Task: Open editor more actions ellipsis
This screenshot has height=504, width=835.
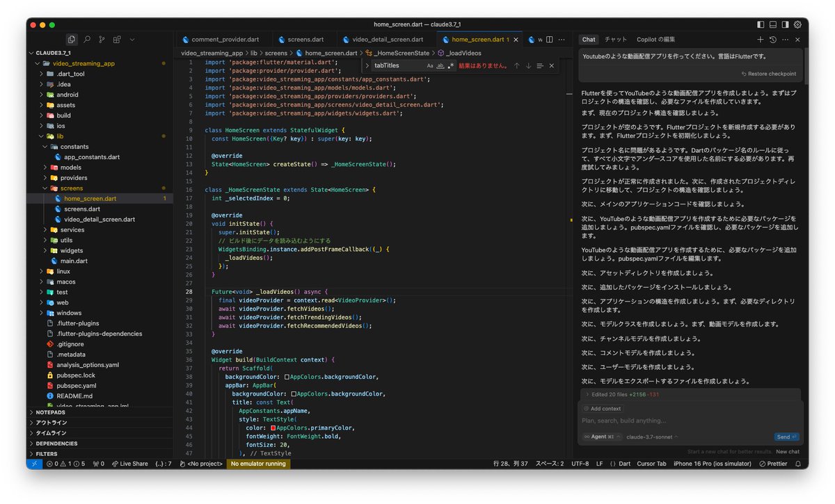Action: pyautogui.click(x=562, y=40)
